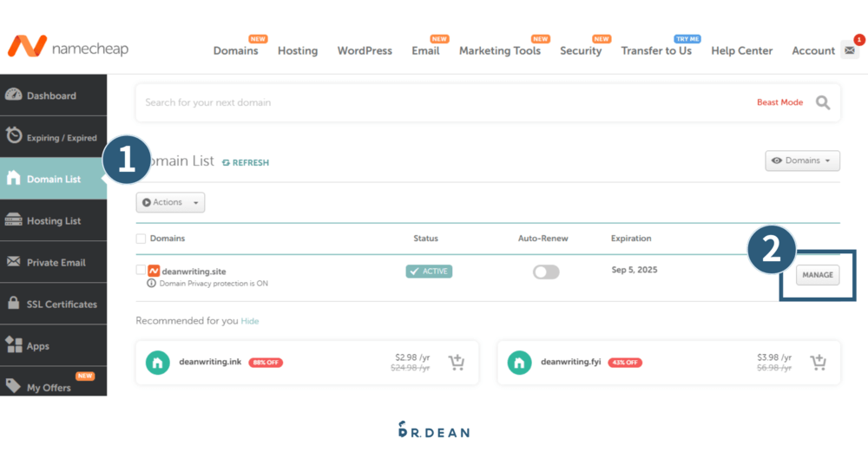
Task: Click the deanwriting.fyi green house icon
Action: pos(519,363)
